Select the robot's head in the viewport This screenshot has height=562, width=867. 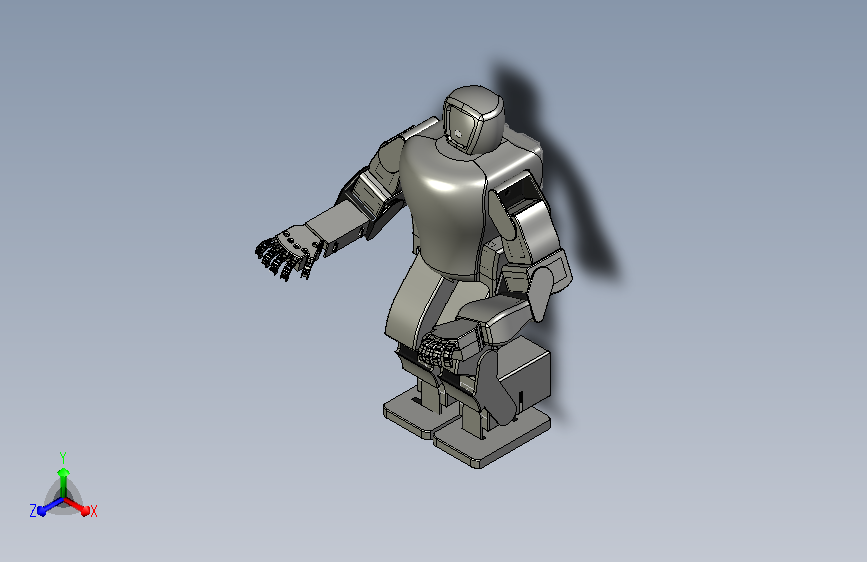tap(473, 119)
